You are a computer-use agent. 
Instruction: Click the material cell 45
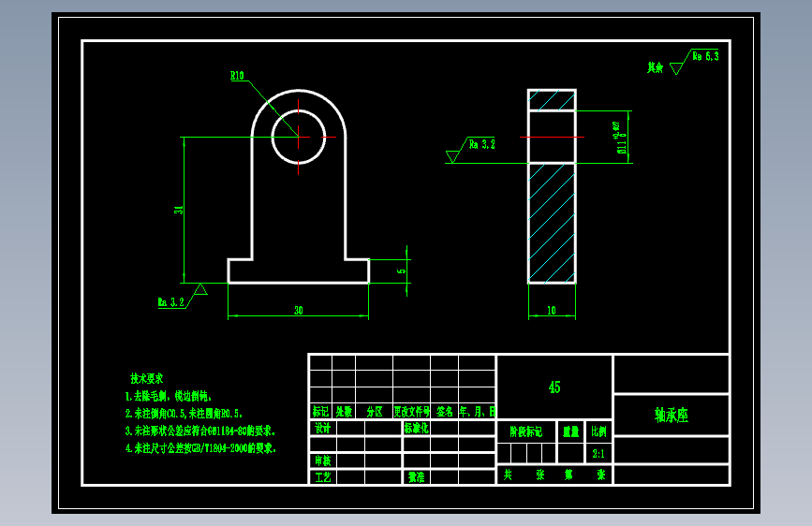pyautogui.click(x=554, y=387)
